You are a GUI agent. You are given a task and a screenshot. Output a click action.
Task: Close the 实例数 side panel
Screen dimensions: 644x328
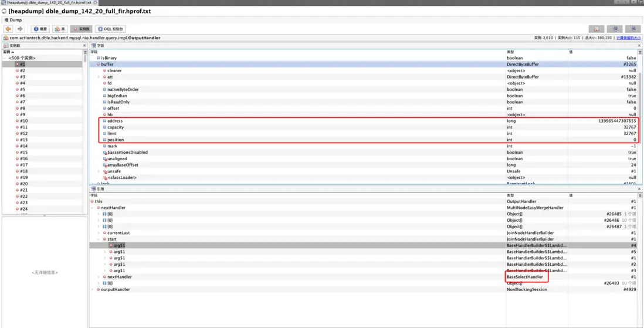(x=84, y=45)
